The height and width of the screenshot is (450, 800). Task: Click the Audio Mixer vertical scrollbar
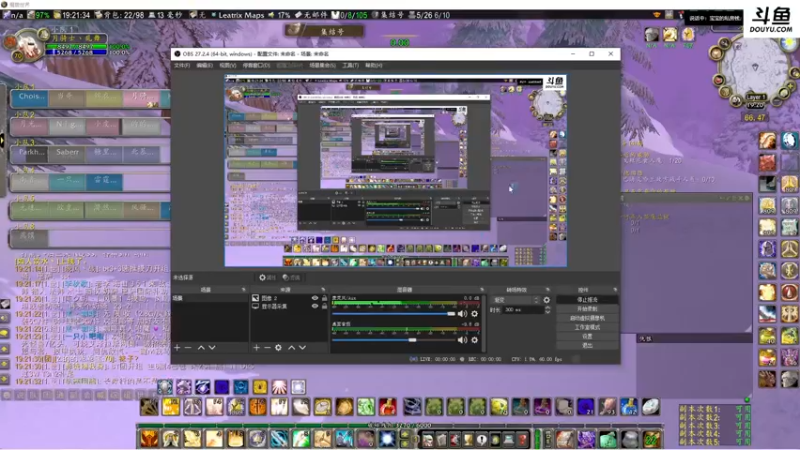pyautogui.click(x=483, y=323)
